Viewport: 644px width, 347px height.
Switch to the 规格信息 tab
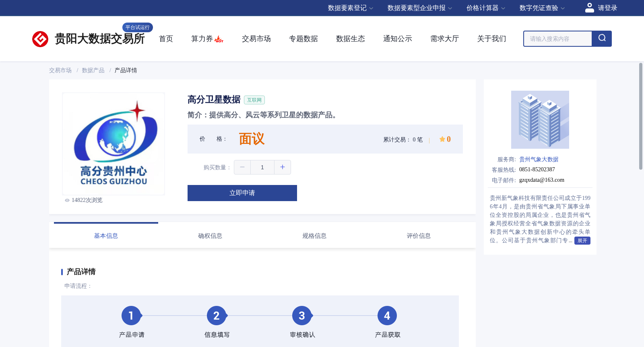(x=314, y=236)
